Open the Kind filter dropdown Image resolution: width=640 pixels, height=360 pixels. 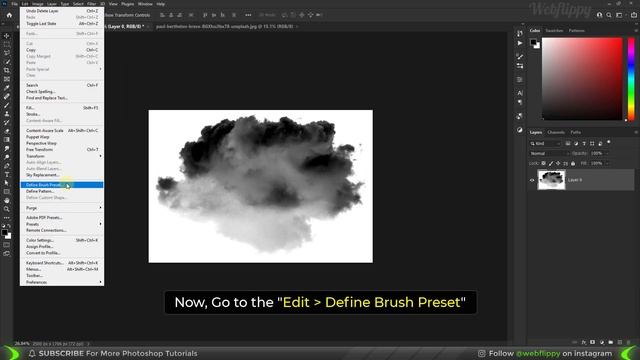546,144
